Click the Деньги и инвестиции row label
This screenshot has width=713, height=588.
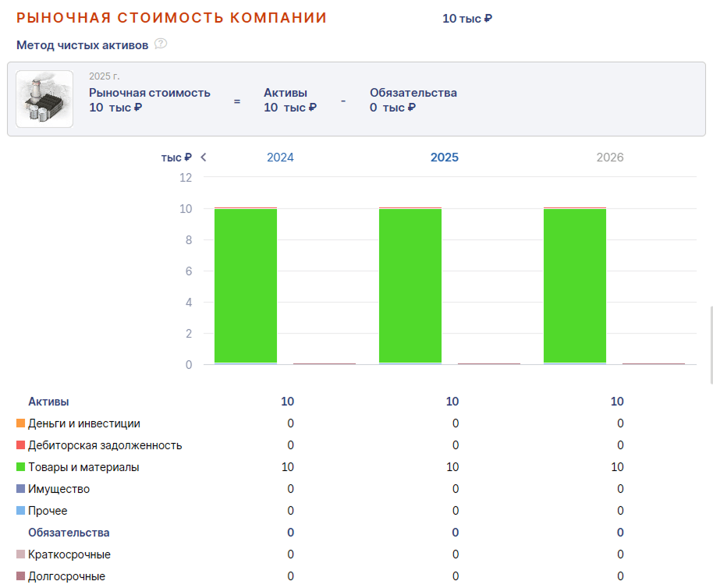[x=84, y=423]
